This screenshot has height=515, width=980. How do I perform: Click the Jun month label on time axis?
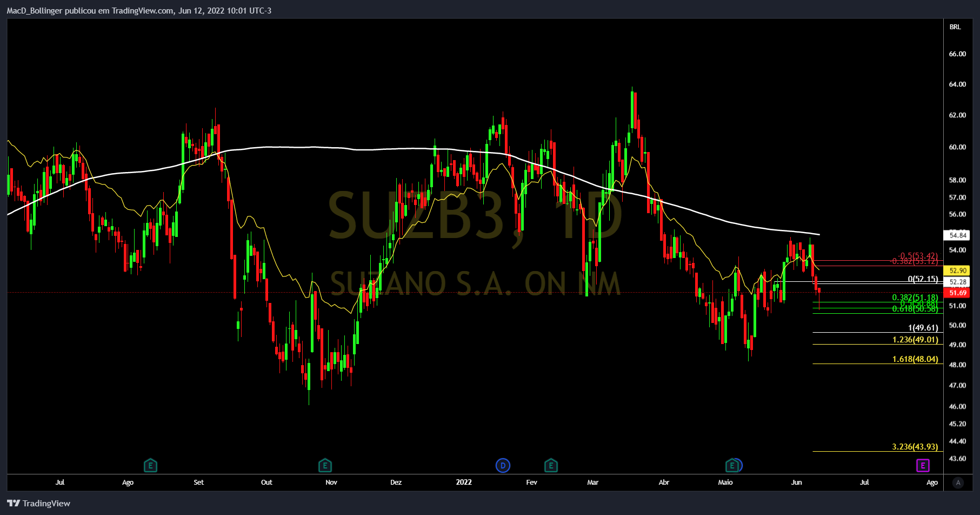(796, 482)
